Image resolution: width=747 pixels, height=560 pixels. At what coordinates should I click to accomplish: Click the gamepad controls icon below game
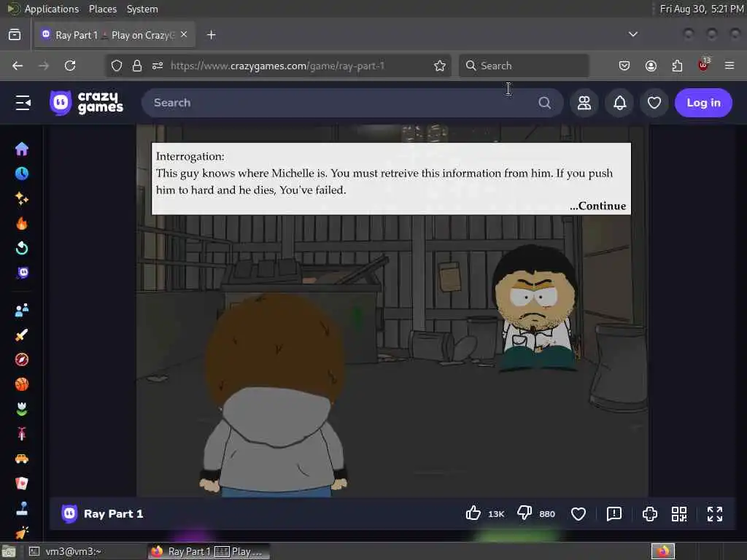tap(650, 514)
